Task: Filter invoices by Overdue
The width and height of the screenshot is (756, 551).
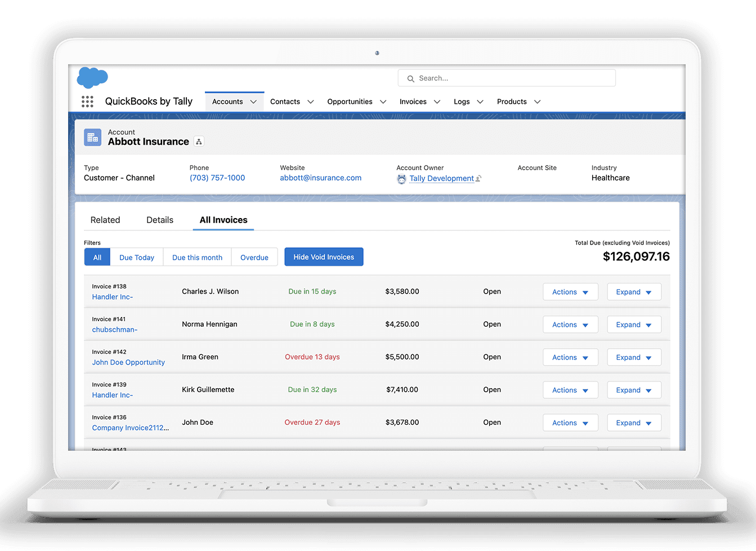Action: (254, 257)
